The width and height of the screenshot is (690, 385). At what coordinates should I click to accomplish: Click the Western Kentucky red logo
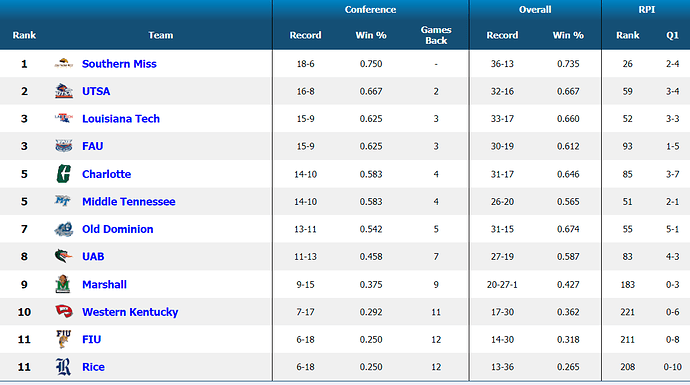point(64,312)
